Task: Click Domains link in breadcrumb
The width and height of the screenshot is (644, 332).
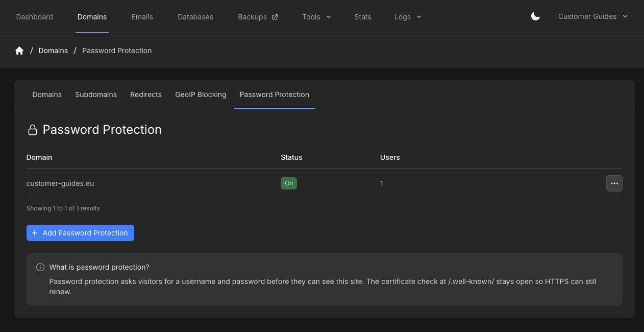Action: click(x=53, y=51)
